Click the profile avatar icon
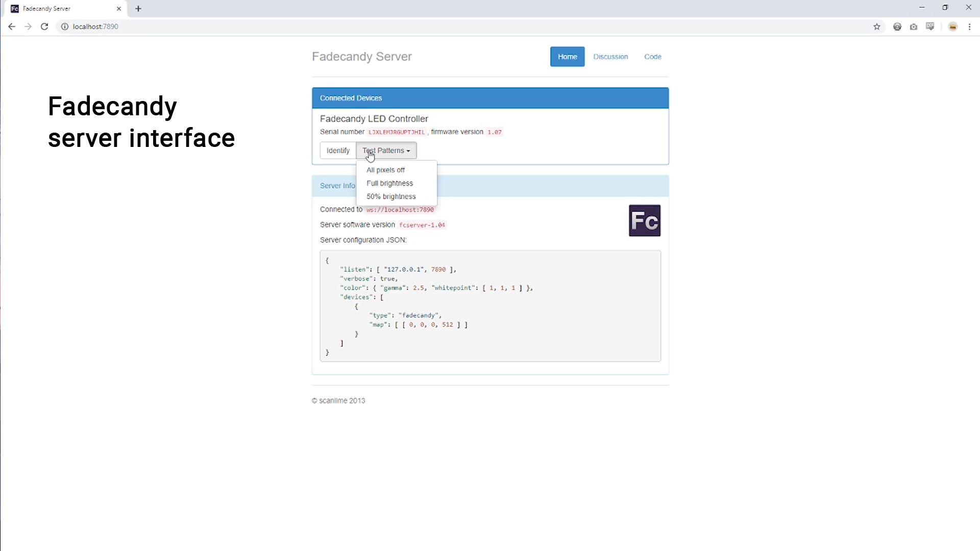The width and height of the screenshot is (980, 551). (x=953, y=27)
